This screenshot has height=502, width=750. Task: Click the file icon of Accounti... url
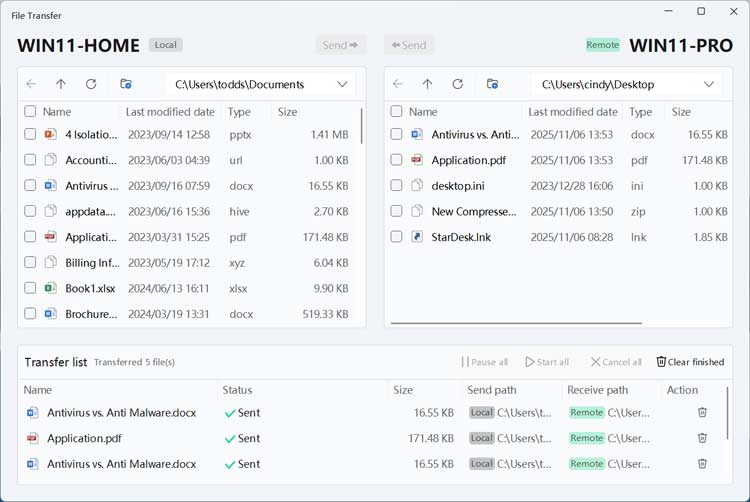click(x=50, y=160)
